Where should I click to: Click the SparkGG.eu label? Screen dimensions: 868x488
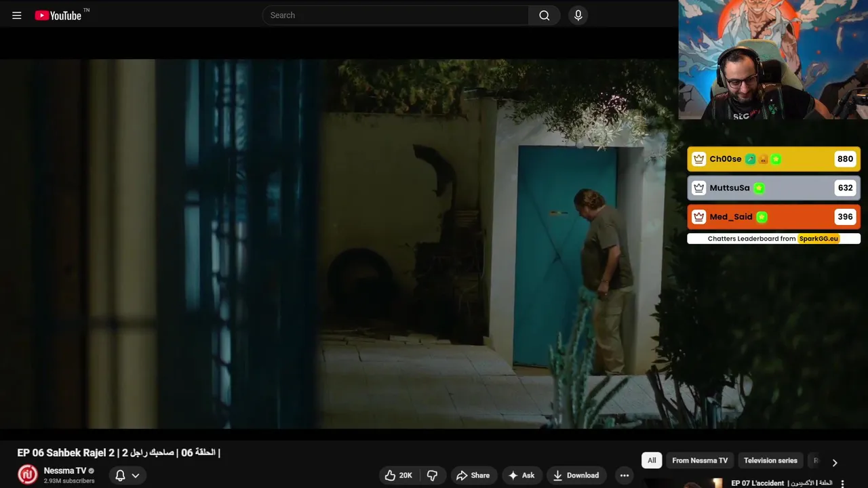pyautogui.click(x=818, y=239)
